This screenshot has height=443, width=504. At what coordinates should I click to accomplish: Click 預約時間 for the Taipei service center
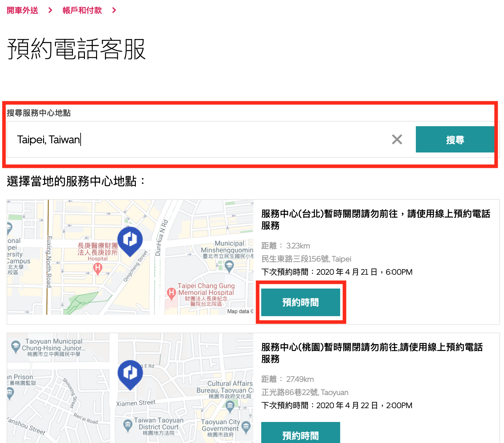click(300, 302)
